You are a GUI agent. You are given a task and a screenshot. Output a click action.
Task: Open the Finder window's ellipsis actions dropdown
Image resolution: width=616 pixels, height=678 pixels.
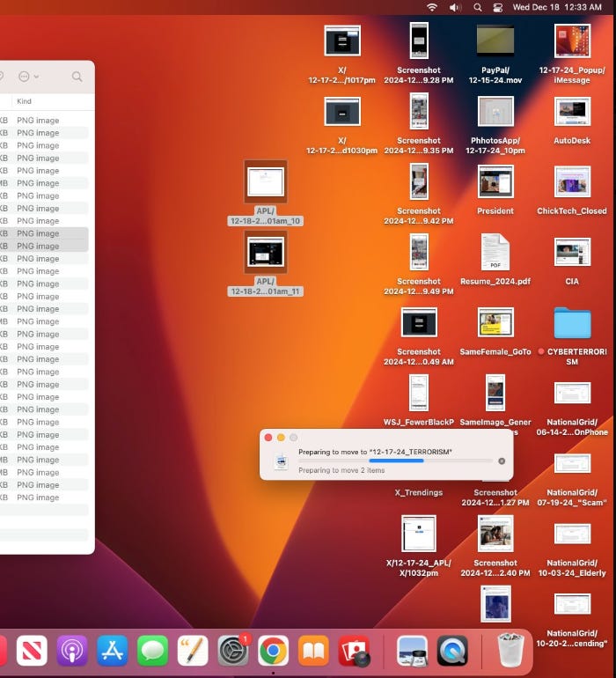coord(28,77)
